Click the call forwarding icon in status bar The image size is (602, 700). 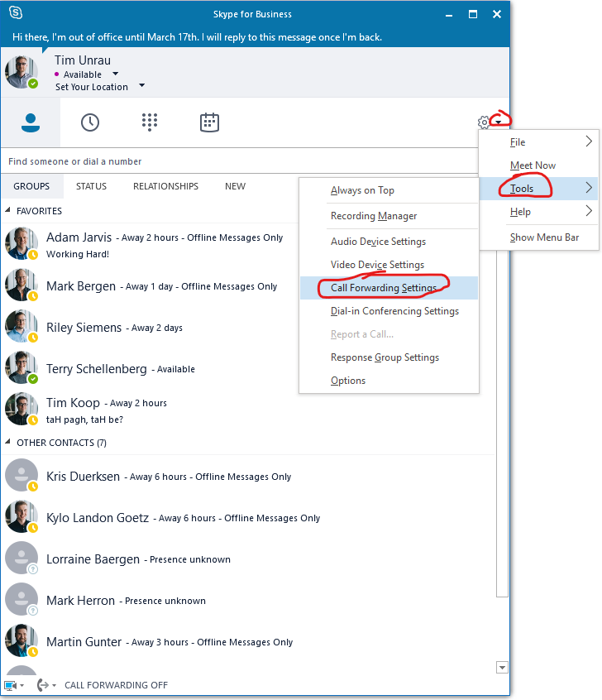(x=43, y=685)
